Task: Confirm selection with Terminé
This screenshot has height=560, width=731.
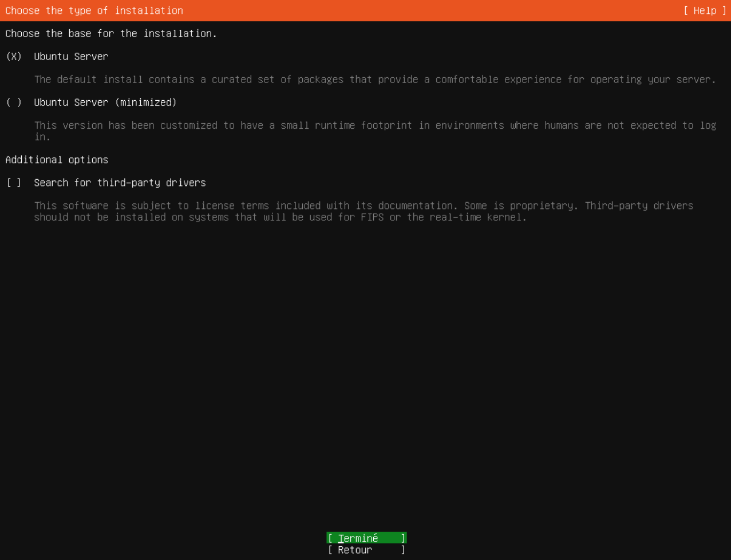Action: pos(366,538)
